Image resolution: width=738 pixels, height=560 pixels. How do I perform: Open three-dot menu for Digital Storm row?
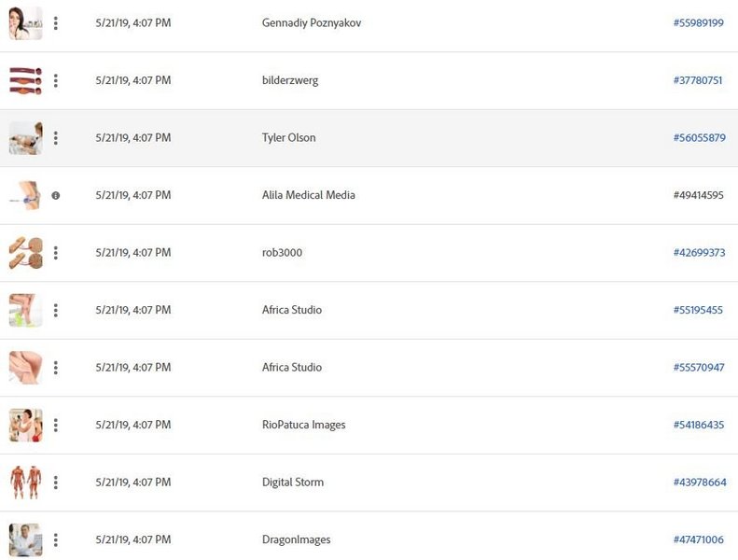pyautogui.click(x=56, y=483)
